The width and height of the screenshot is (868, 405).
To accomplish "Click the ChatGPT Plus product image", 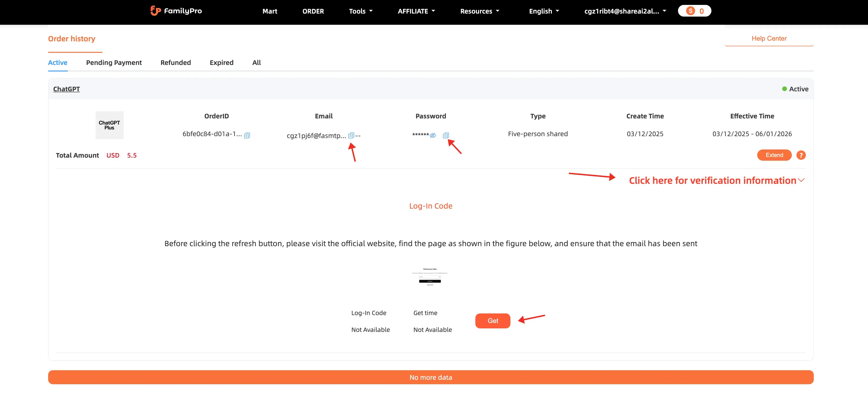I will [x=109, y=125].
